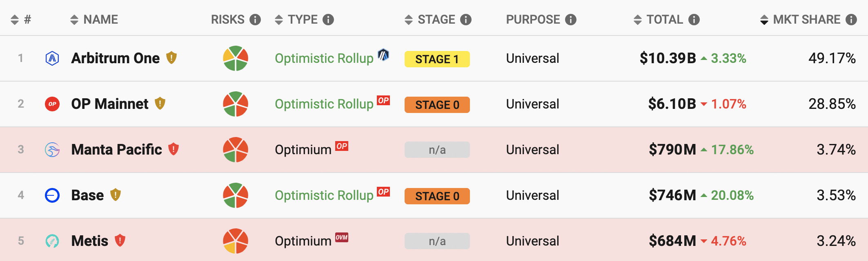Click the OVM badge in the Metis row
868x261 pixels.
[x=342, y=237]
